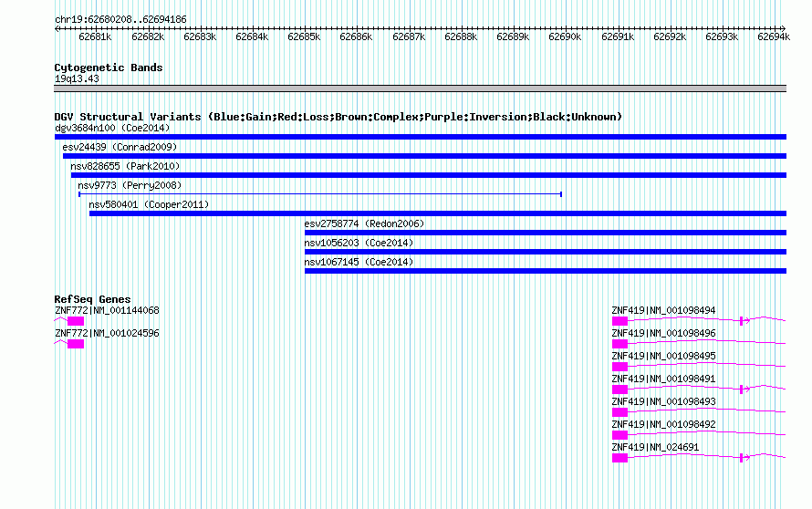Open the ZNF772|NM_001144068 gene label
This screenshot has width=812, height=509.
coord(107,310)
